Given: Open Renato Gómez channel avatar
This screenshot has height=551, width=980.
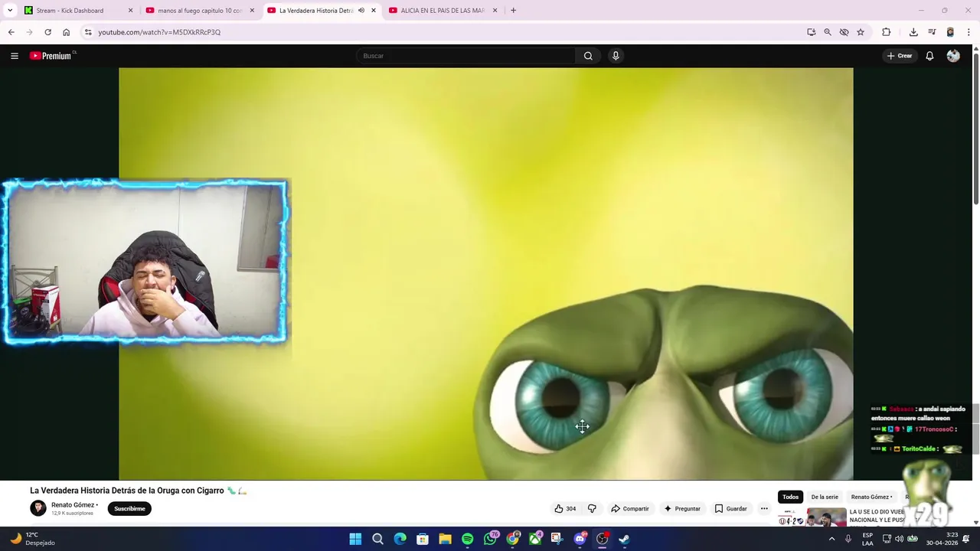Looking at the screenshot, I should [38, 508].
